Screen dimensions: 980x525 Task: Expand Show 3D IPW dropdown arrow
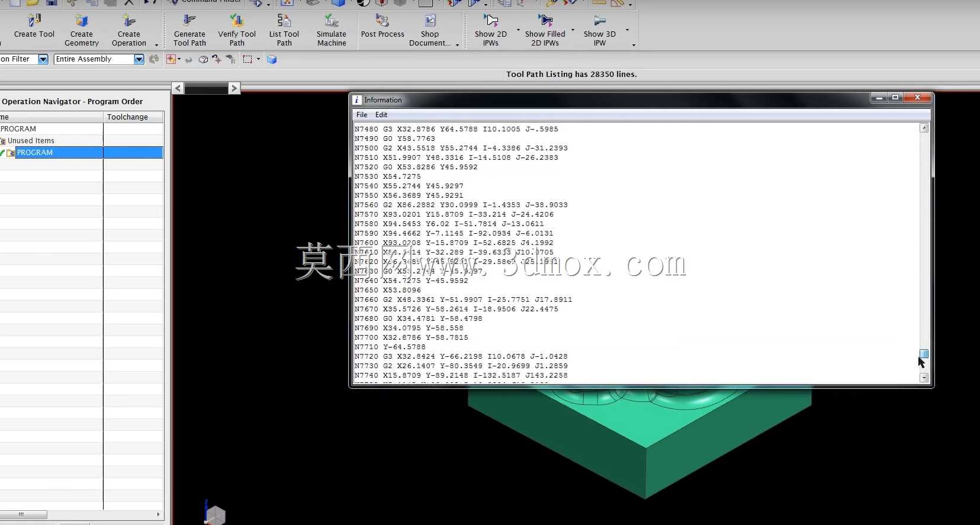pyautogui.click(x=627, y=30)
